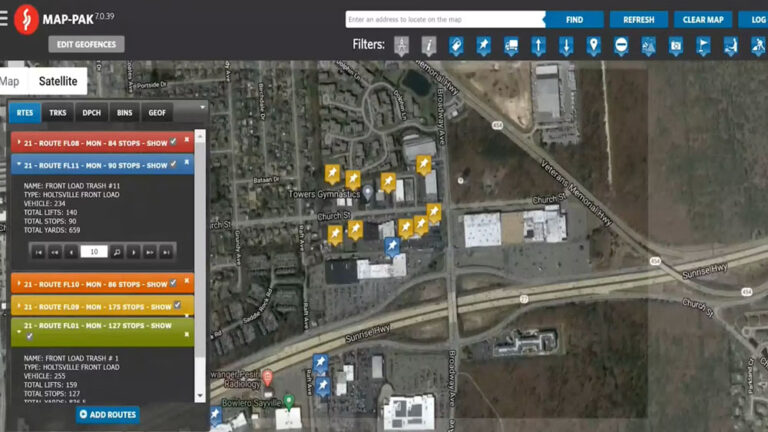Click the LOG button at the top right

coord(753,20)
